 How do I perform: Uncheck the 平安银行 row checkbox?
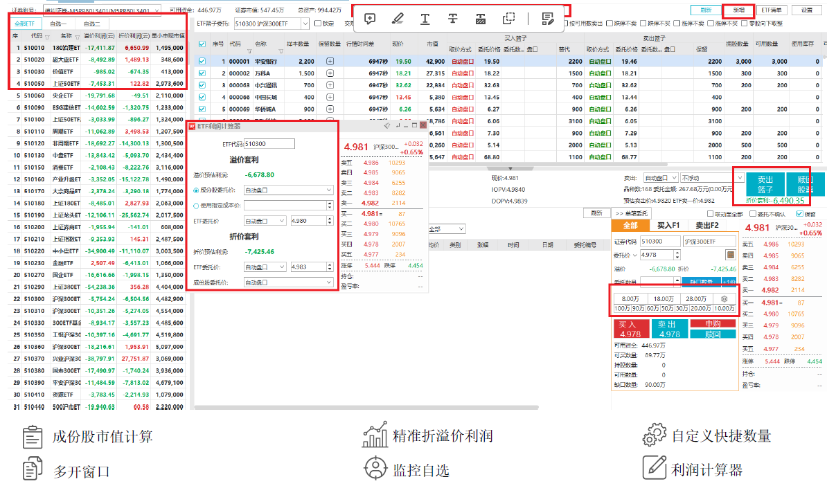[x=202, y=61]
